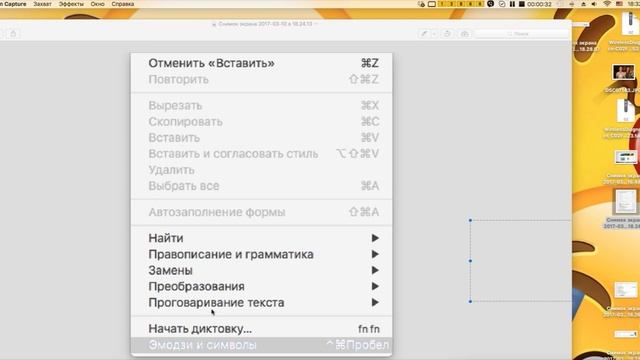The image size is (640, 360).
Task: Choose Отменить «Вставить» from the menu
Action: pos(261,63)
